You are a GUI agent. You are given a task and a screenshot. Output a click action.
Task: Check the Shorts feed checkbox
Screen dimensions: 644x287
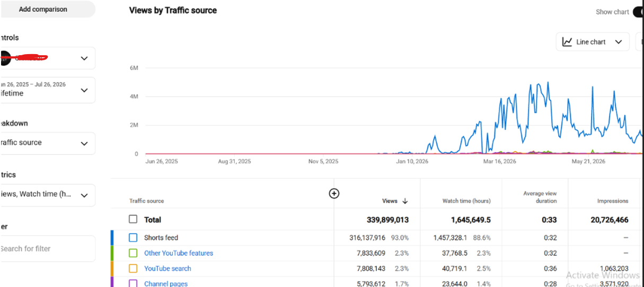(x=133, y=238)
